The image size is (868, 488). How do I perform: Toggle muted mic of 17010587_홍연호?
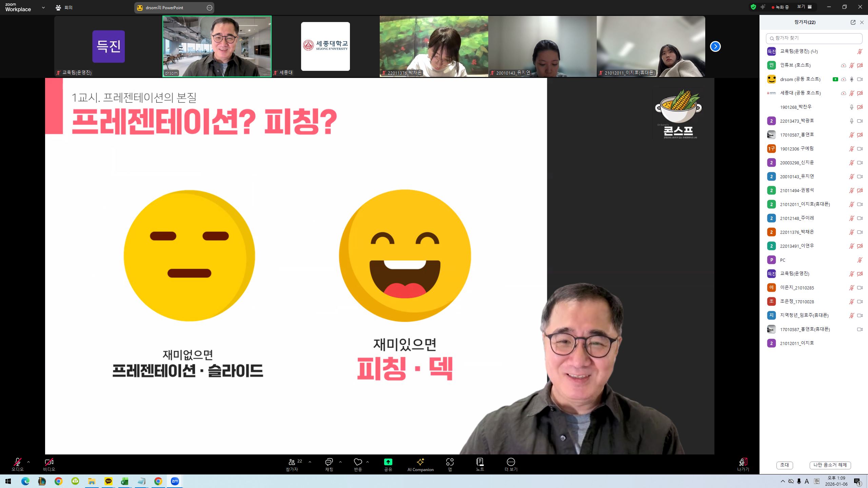[x=851, y=135]
